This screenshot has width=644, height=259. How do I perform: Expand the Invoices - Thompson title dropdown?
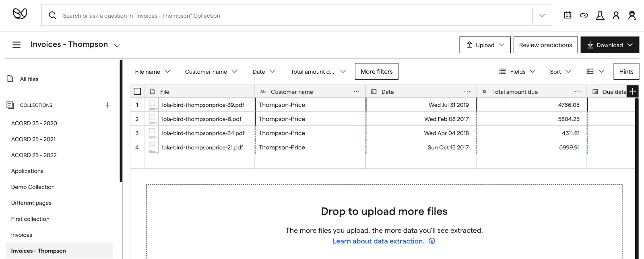[x=117, y=46]
